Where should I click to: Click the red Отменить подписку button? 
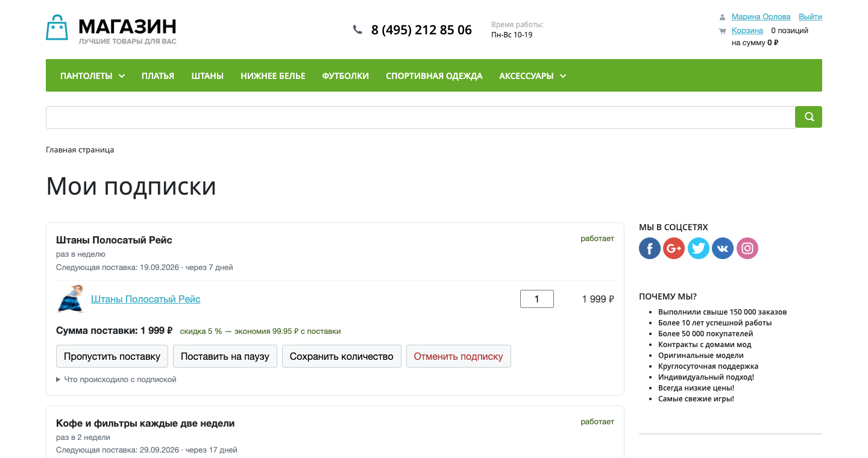pyautogui.click(x=459, y=356)
